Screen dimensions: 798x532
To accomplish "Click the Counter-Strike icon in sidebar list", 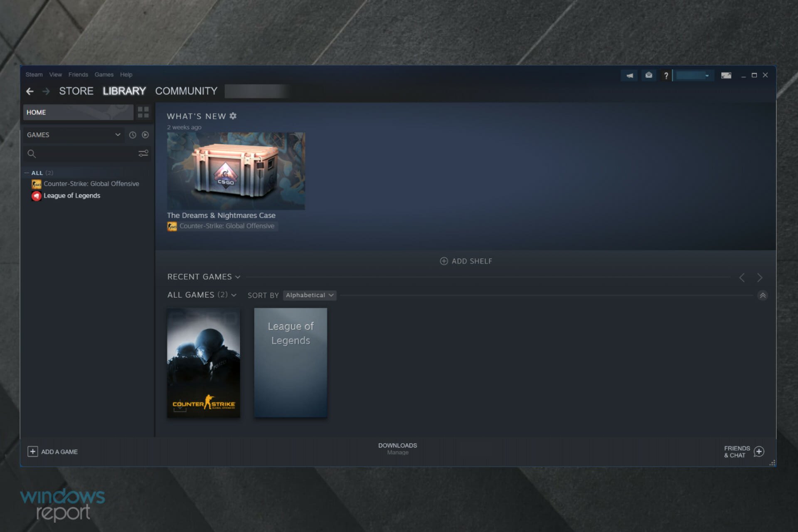I will (37, 184).
